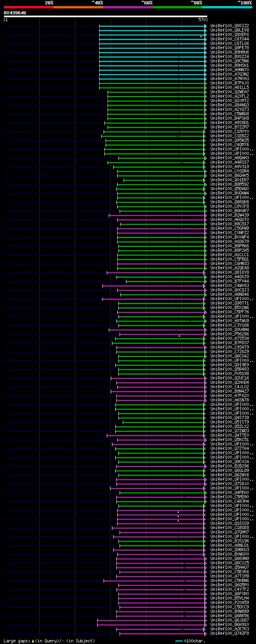Image resolution: width=256 pixels, height=644 pixels.
Task: Select hit UniRef100_A8NLD1
Action: coord(230,546)
